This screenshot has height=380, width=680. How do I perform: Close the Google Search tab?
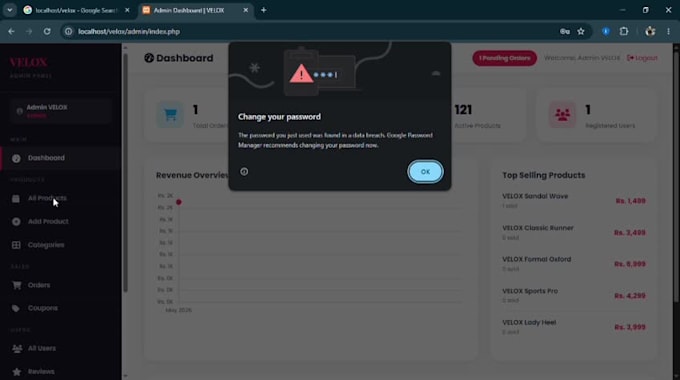(x=127, y=10)
